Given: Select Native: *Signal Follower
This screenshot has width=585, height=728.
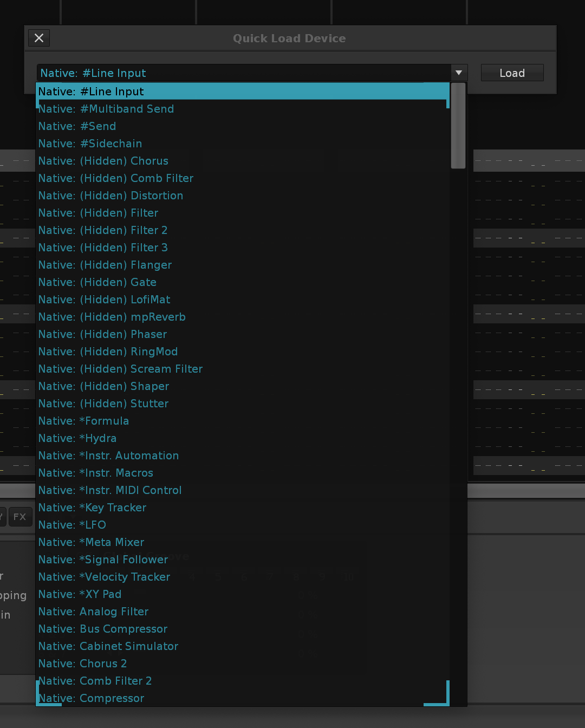Looking at the screenshot, I should tap(103, 560).
